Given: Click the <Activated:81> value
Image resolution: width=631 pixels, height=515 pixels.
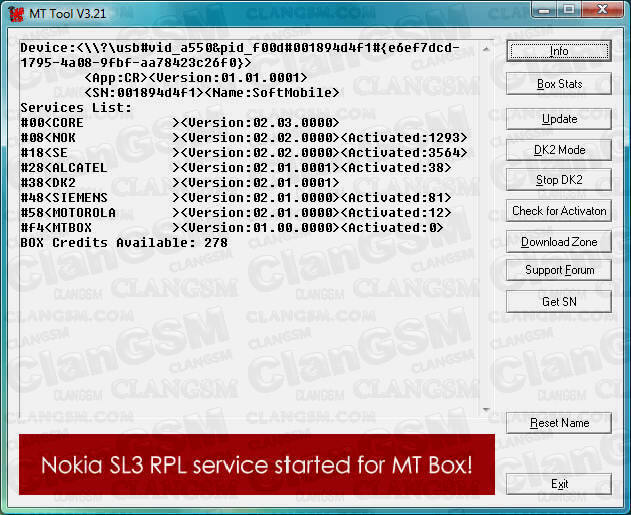Looking at the screenshot, I should point(396,198).
